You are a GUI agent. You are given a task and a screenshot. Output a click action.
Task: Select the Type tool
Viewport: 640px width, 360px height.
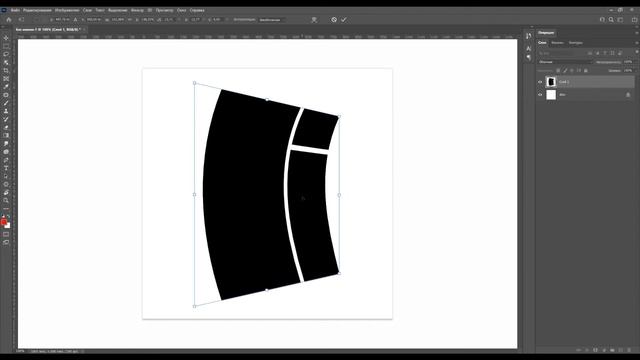click(6, 168)
